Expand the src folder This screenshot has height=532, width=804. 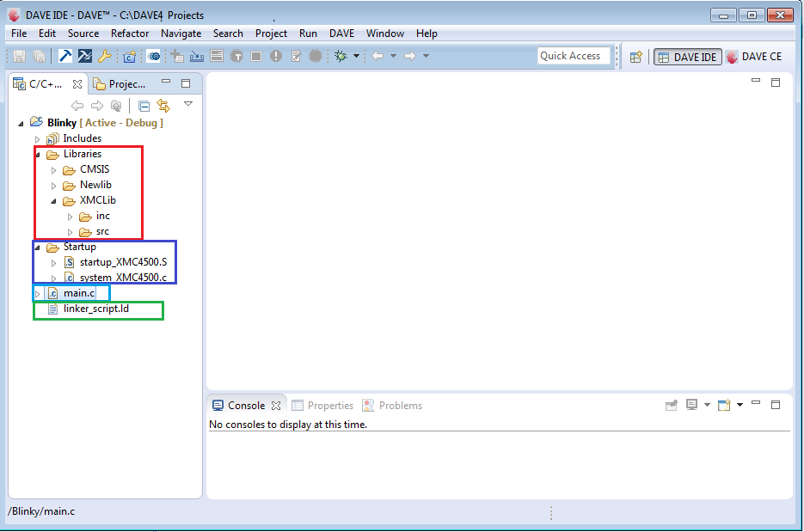coord(71,232)
